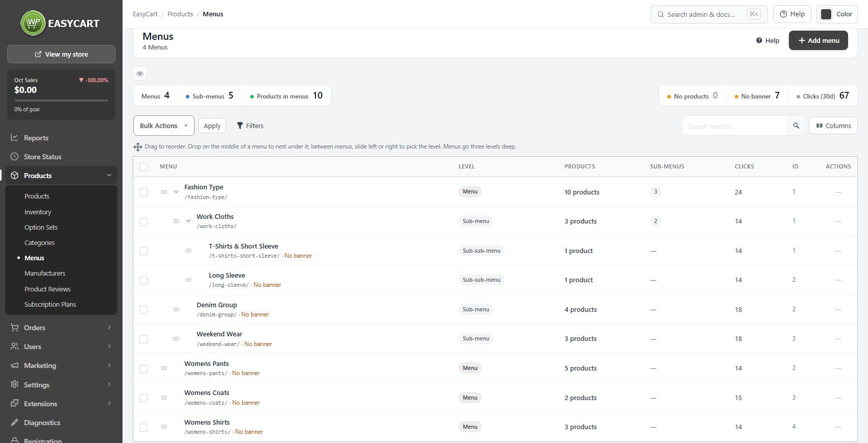Open Inventory in the Products submenu
The height and width of the screenshot is (443, 868).
pyautogui.click(x=38, y=212)
